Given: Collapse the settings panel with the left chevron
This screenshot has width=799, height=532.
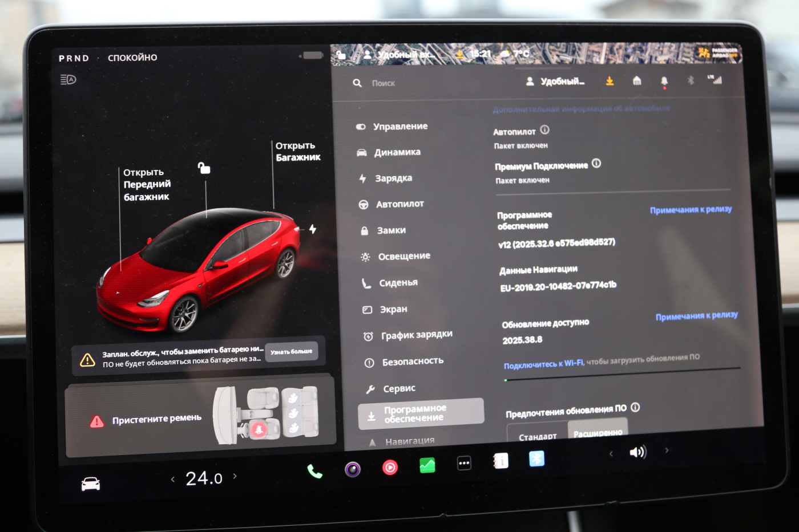Looking at the screenshot, I should click(611, 452).
